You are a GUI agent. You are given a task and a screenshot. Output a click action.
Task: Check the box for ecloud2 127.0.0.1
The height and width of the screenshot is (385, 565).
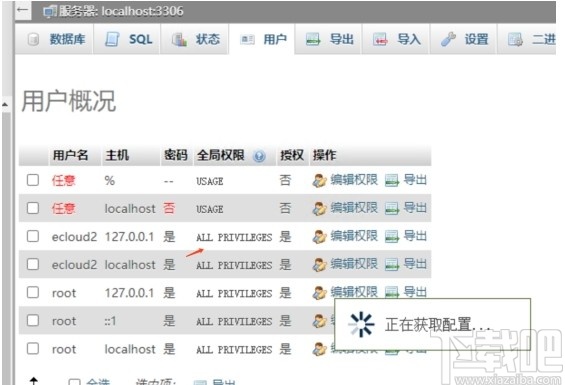(33, 236)
